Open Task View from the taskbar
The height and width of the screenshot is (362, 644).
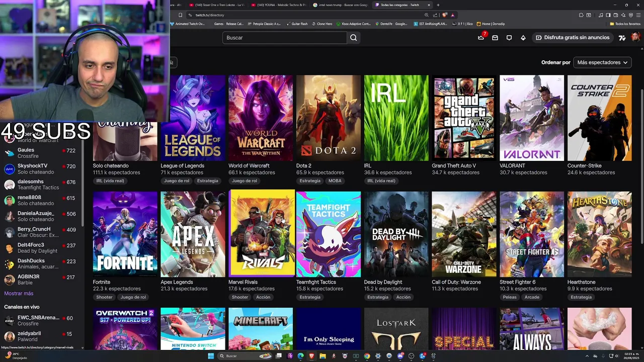point(279,356)
